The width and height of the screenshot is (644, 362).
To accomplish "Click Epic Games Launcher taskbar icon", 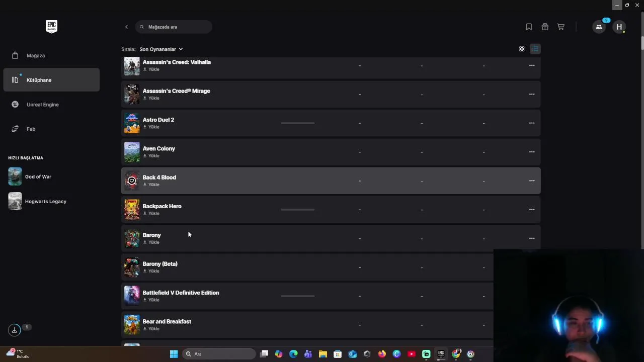I will [441, 354].
